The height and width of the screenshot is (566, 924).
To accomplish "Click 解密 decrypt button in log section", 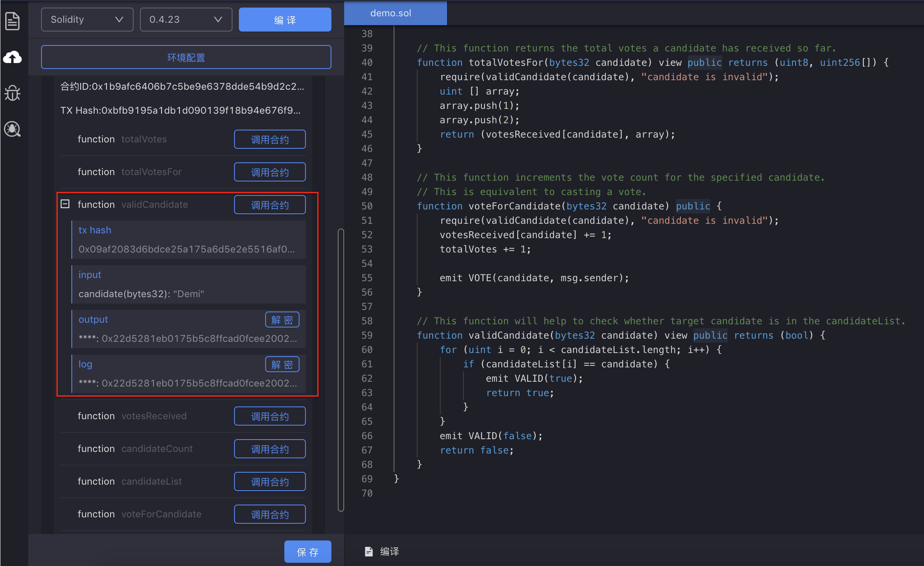I will pos(282,365).
